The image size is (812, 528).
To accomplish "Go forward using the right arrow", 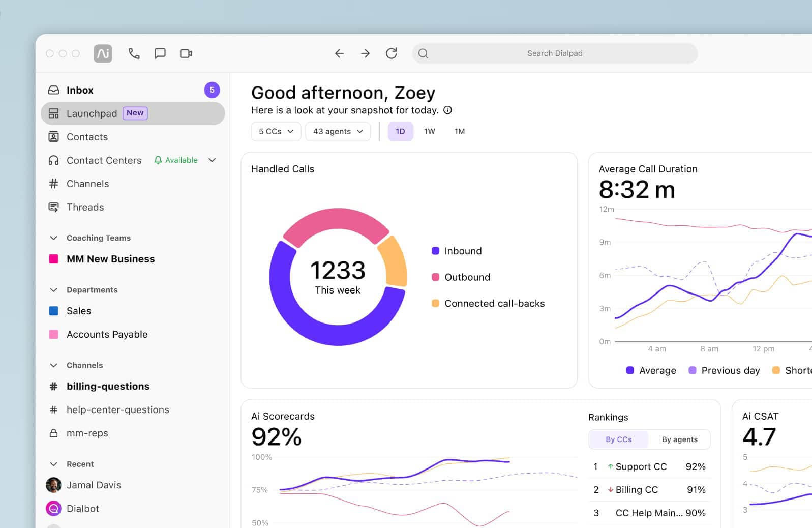I will 365,53.
